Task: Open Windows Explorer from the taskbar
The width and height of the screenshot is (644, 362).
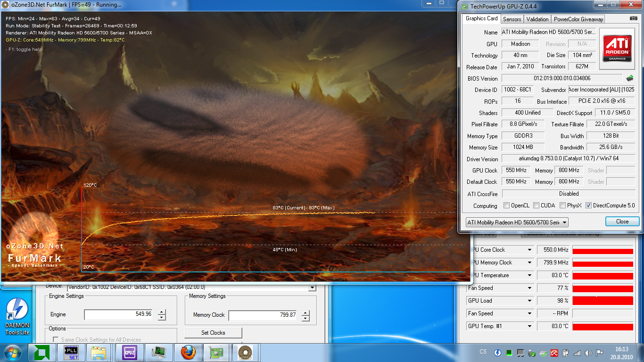Action: pos(99,353)
